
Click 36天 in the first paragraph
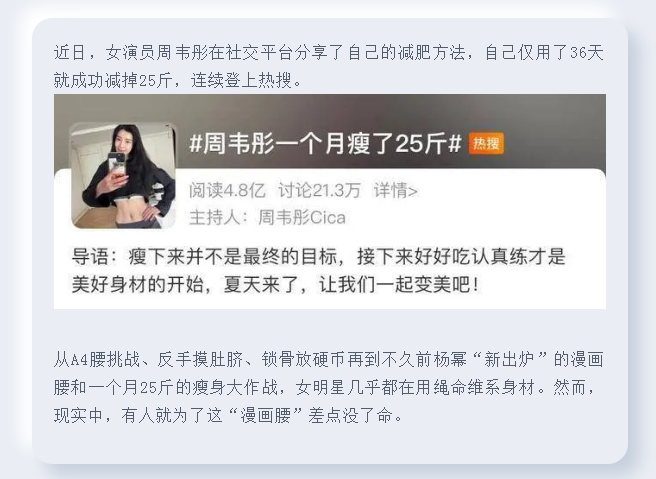point(587,53)
